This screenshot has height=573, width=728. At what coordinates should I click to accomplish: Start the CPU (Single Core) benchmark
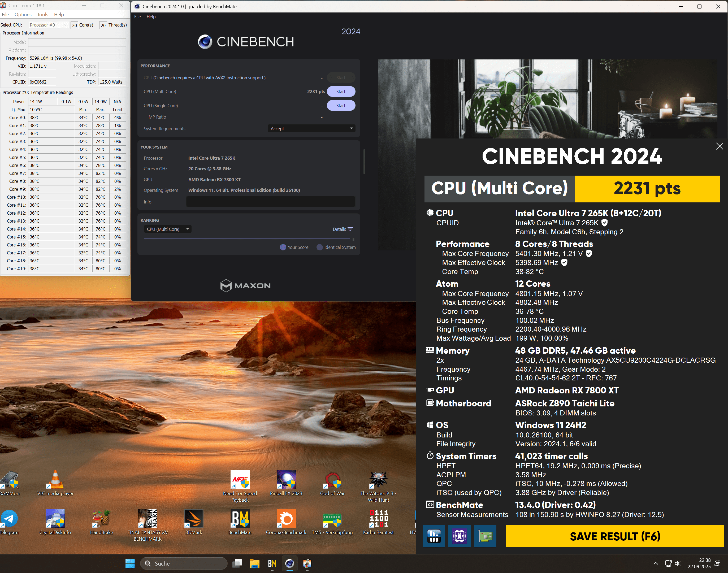[x=341, y=106]
